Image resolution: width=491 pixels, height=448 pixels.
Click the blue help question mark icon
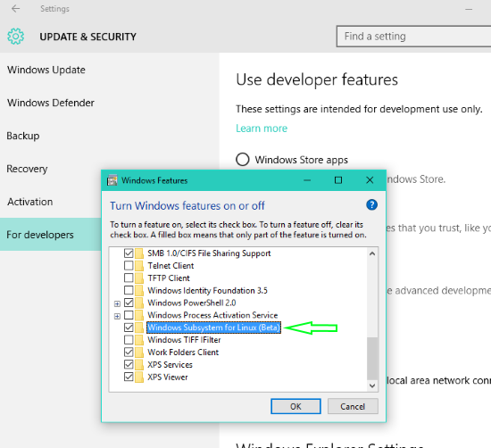click(x=371, y=205)
